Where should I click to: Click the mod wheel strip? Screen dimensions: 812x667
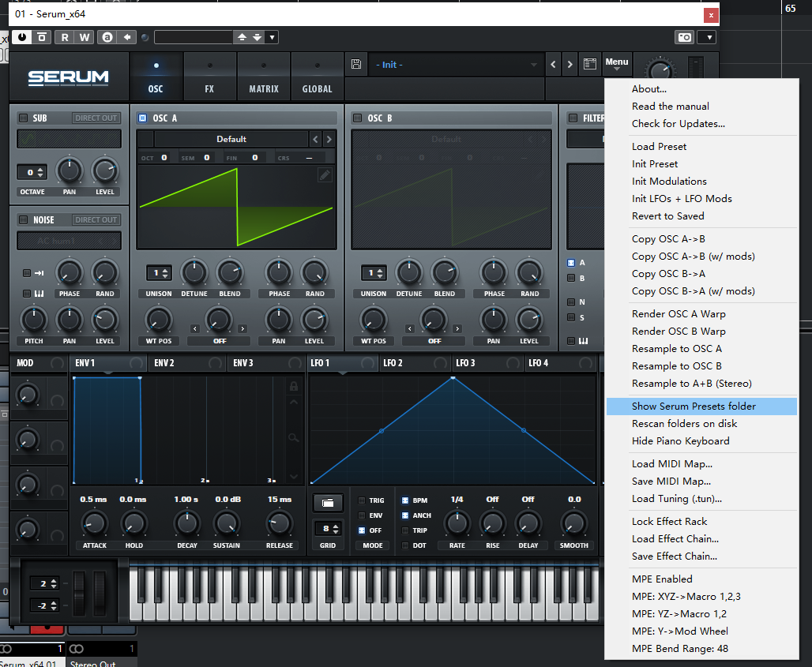tap(100, 593)
